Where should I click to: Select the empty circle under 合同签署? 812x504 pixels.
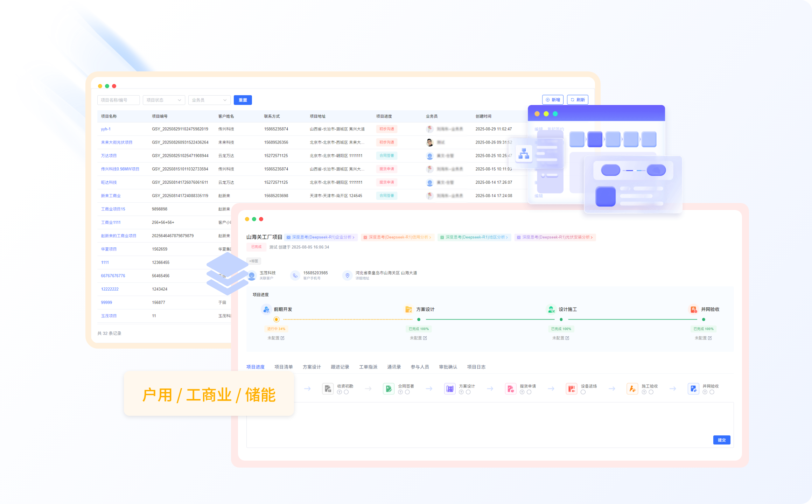tap(407, 392)
